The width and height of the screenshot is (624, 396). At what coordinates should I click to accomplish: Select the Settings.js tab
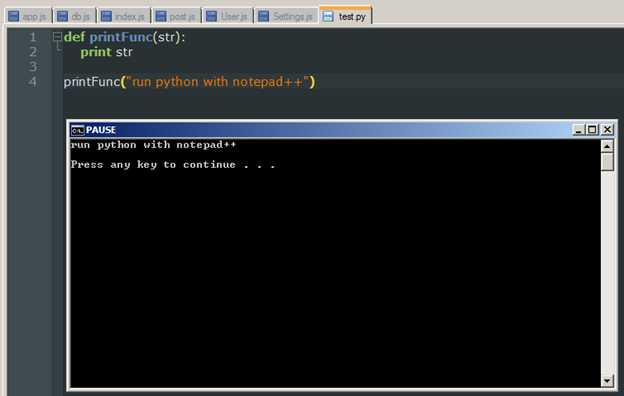287,16
